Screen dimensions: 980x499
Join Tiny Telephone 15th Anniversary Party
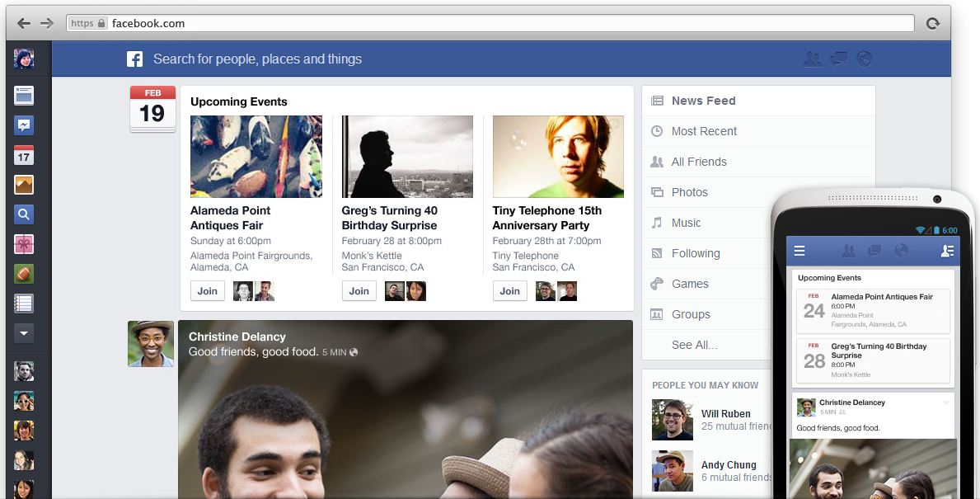point(509,291)
